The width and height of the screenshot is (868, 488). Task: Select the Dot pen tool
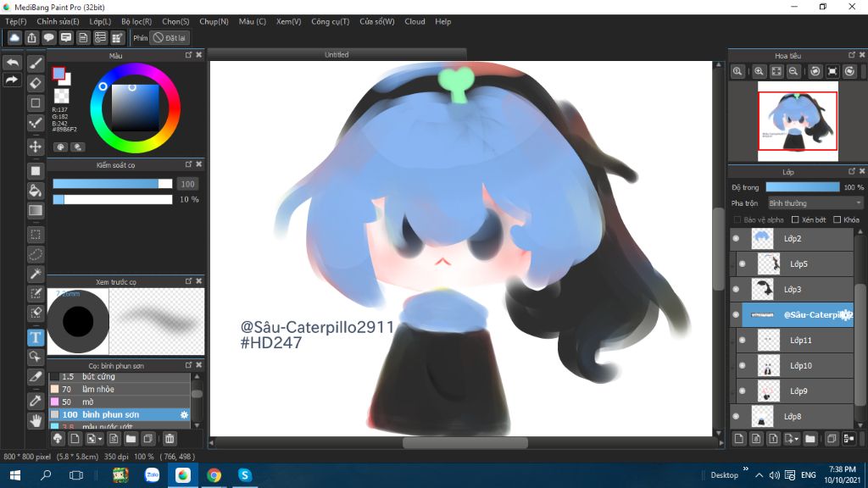point(36,123)
